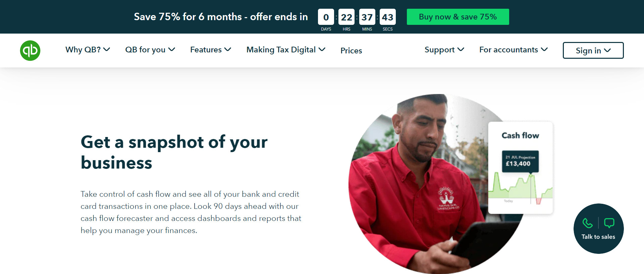Click the chevron beside Making Tax Digital
The width and height of the screenshot is (644, 274).
(x=322, y=49)
